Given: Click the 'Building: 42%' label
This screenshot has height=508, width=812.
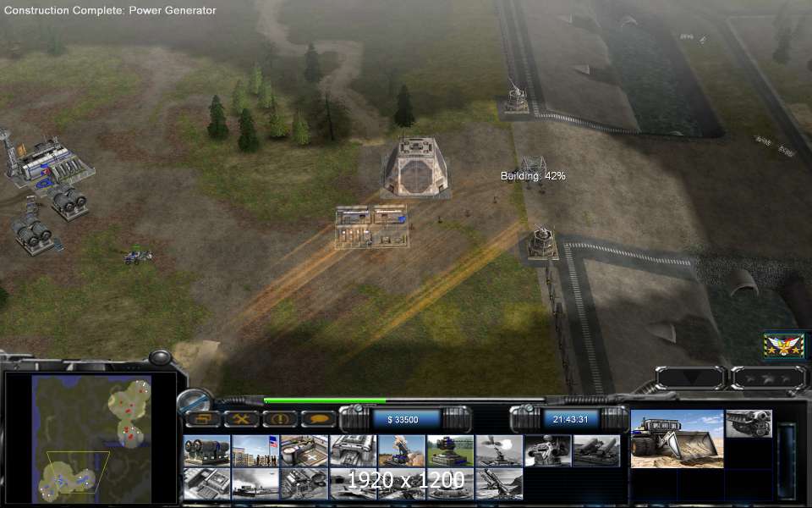Looking at the screenshot, I should pyautogui.click(x=533, y=176).
